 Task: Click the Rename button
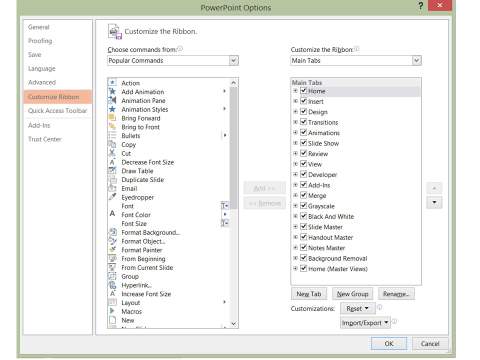(396, 294)
